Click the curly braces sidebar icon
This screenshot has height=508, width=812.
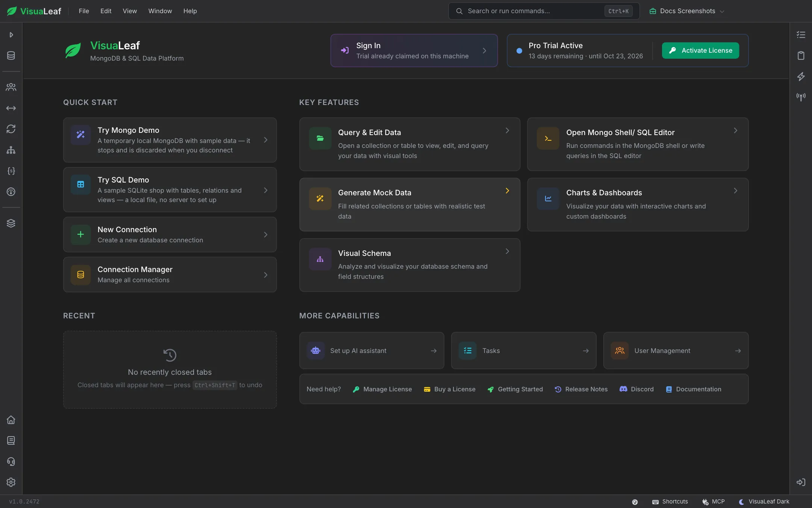coord(11,171)
